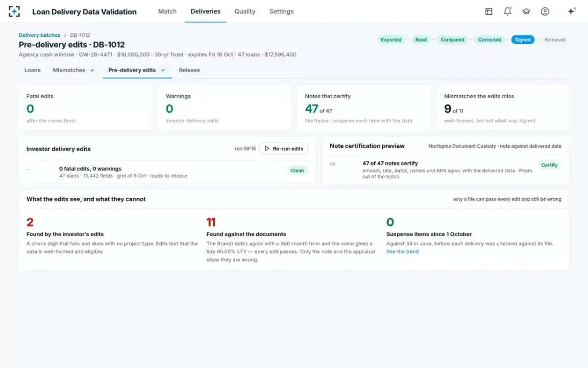Click the Certify badge
588x368 pixels.
point(549,165)
